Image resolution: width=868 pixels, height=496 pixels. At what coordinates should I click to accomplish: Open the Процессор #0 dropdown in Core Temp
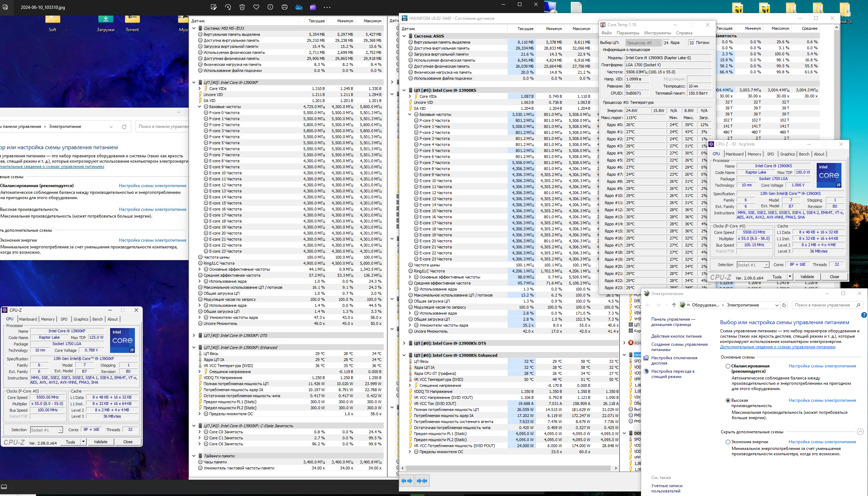643,43
